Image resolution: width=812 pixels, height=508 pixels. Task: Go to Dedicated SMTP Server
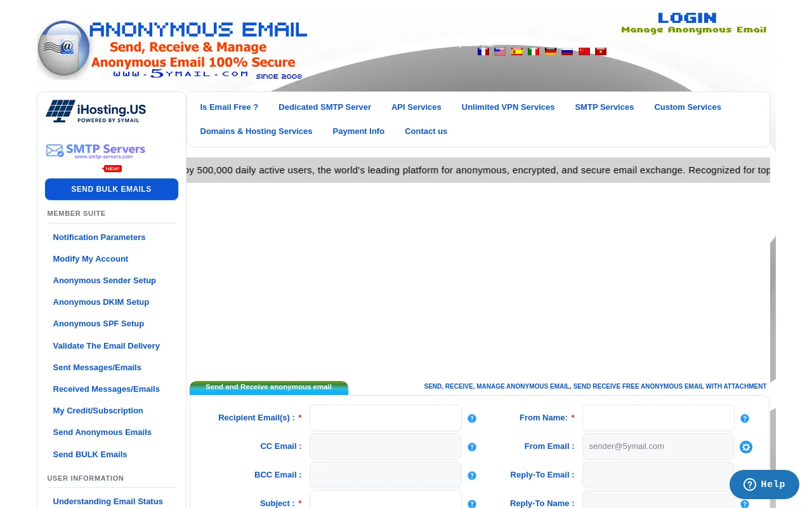tap(325, 107)
